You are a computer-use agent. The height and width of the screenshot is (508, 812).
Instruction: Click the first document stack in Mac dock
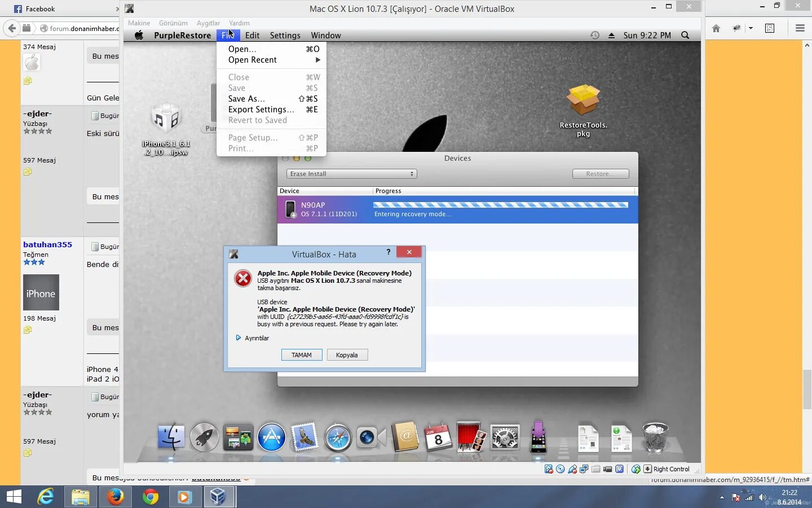[x=588, y=438]
